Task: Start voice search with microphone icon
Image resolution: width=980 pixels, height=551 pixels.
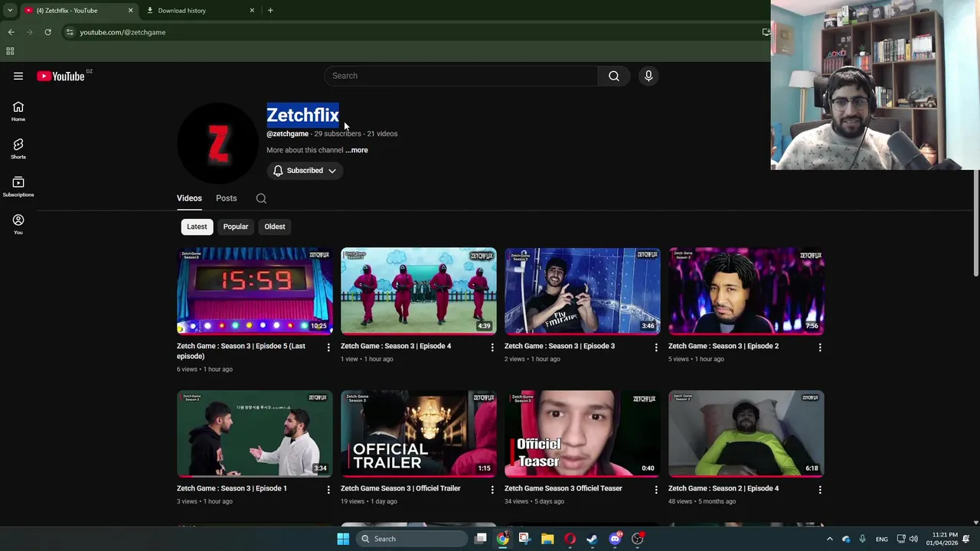Action: 648,76
